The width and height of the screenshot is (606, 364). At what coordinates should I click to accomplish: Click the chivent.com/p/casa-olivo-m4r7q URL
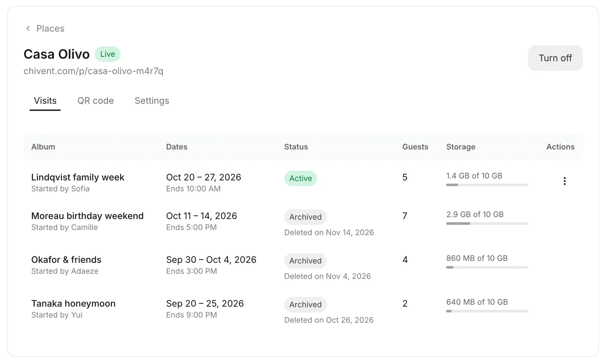(94, 71)
